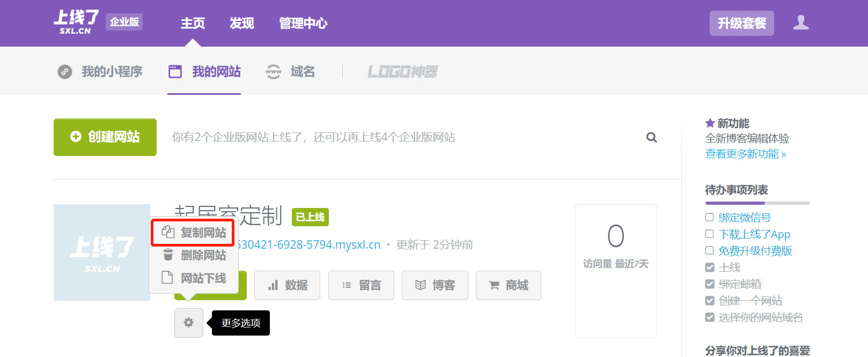
Task: Check the 免费升级付费版 checkbox
Action: (x=709, y=250)
